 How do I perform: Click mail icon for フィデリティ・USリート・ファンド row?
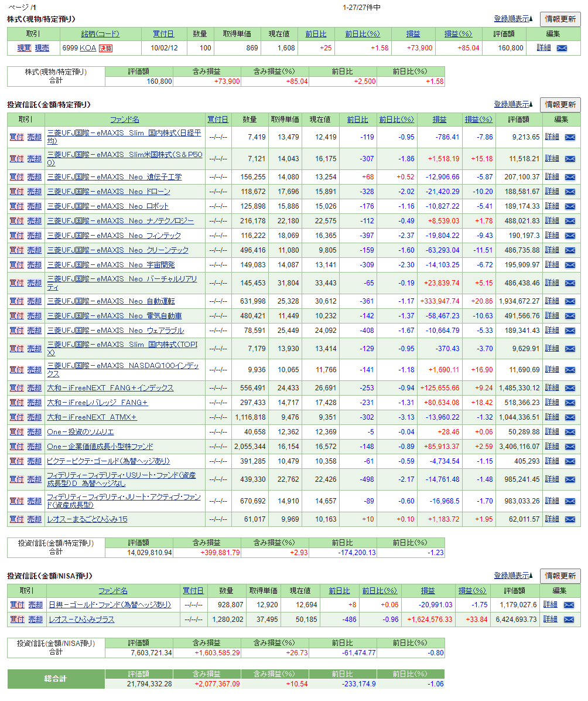tap(570, 479)
